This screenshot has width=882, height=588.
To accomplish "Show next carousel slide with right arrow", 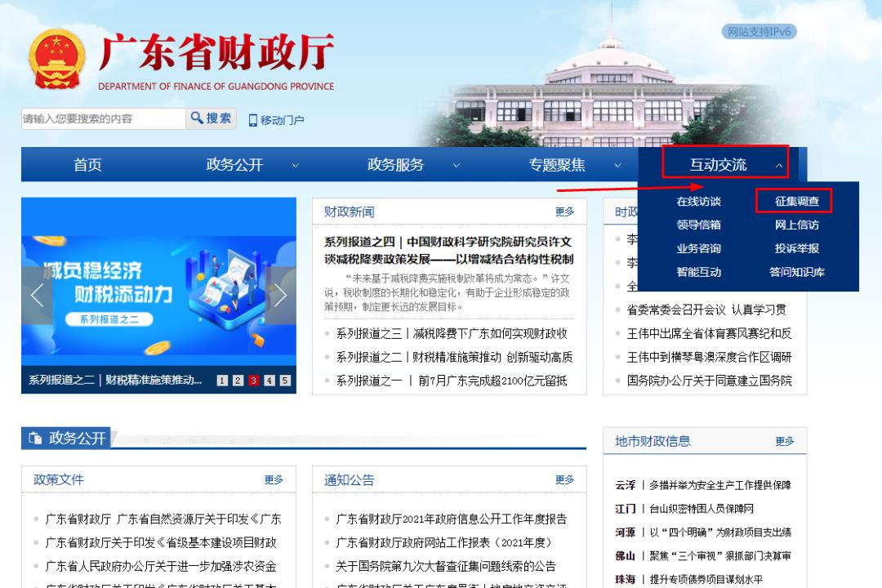I will tap(280, 296).
